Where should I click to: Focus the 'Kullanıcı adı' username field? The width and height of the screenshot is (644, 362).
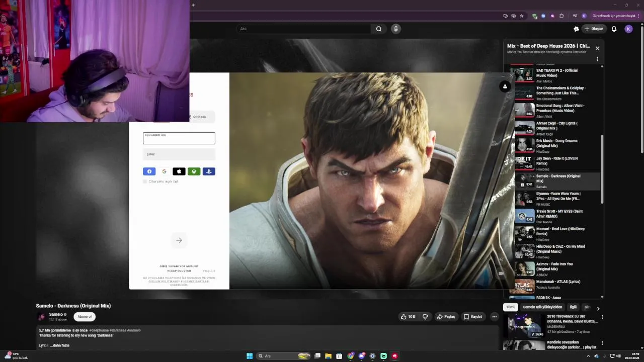point(179,138)
